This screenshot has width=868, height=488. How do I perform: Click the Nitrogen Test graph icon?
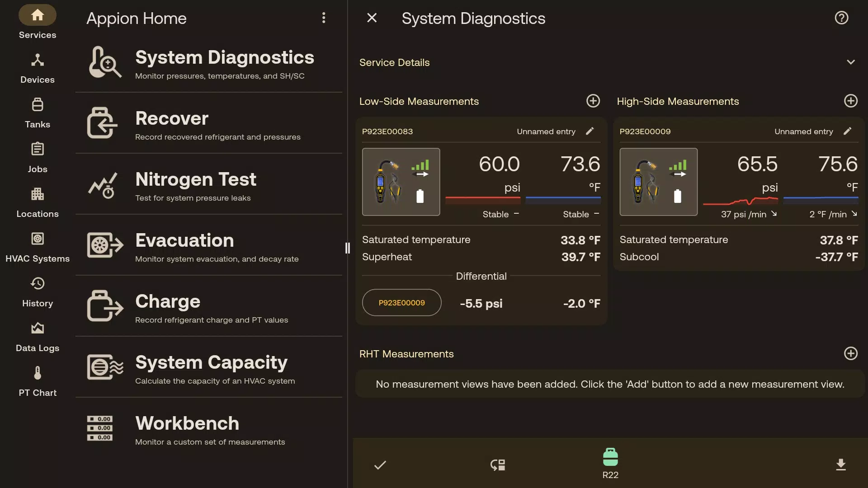pyautogui.click(x=103, y=185)
